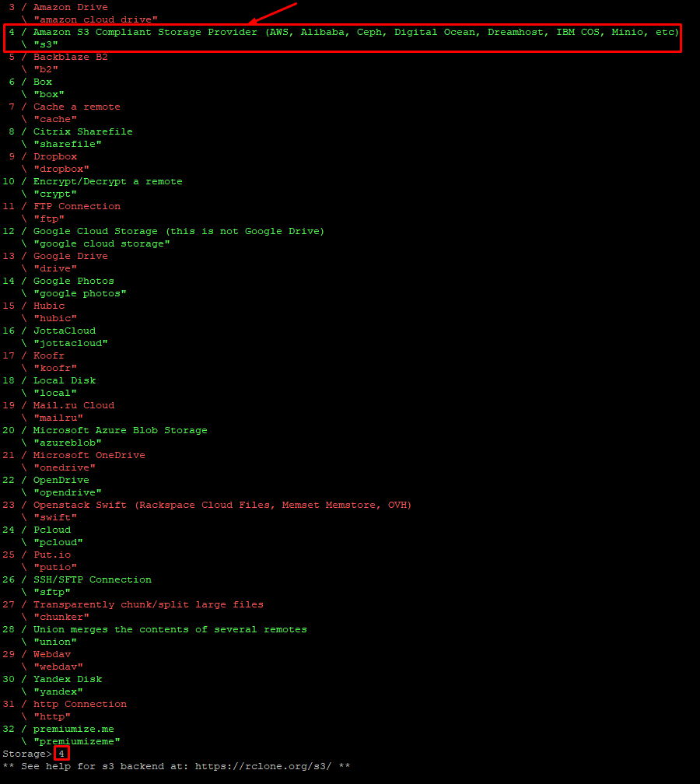The width and height of the screenshot is (700, 784).
Task: Click the "Pcloud" option line
Action: pos(52,530)
